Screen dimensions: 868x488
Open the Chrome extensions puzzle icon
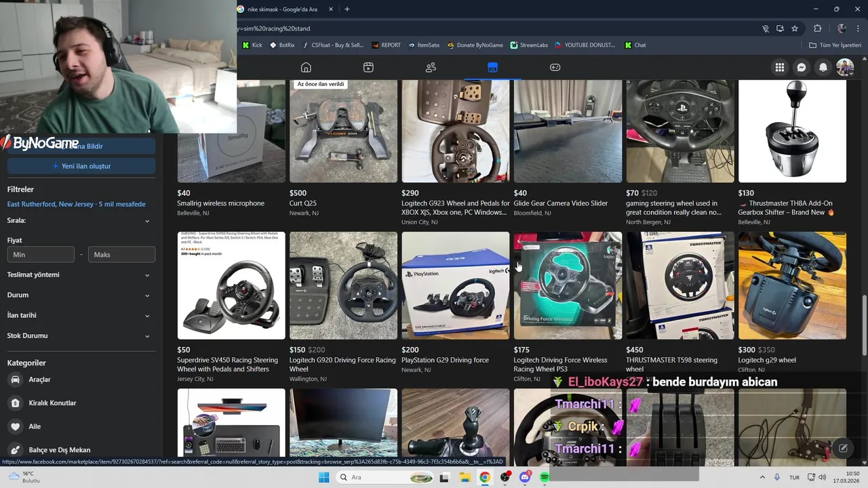pos(817,28)
